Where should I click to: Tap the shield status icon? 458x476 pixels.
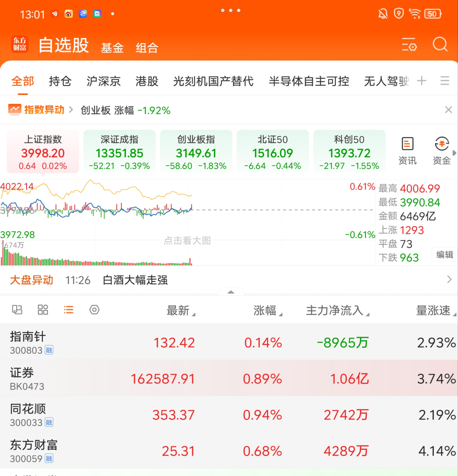click(399, 14)
